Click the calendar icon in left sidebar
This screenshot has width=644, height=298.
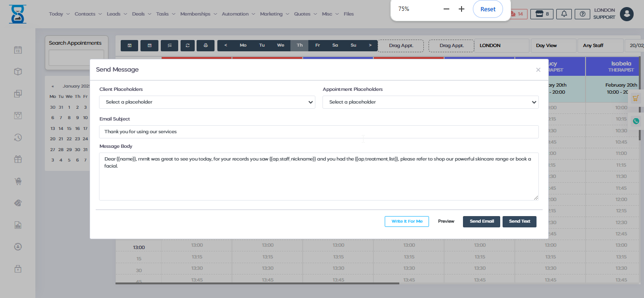[18, 50]
